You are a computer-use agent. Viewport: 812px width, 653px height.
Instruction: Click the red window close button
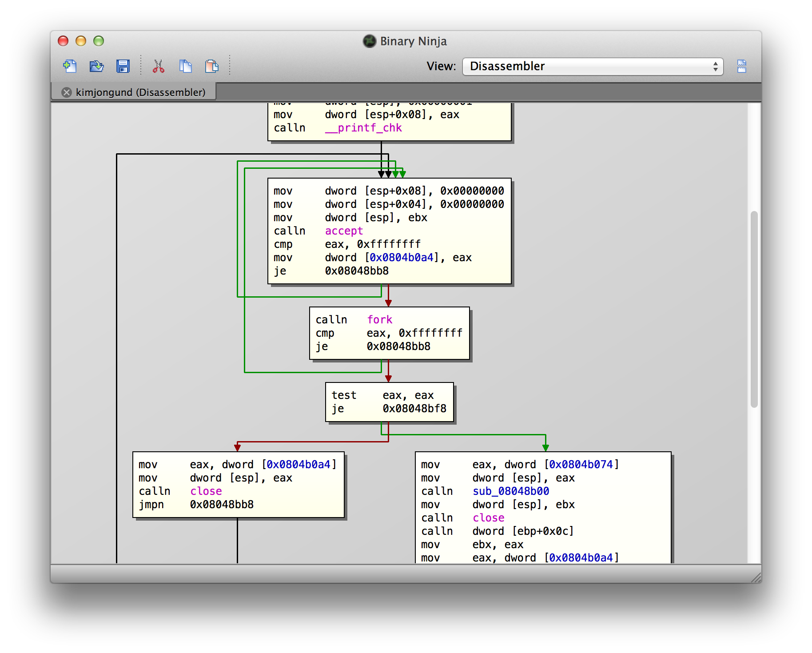pyautogui.click(x=63, y=41)
